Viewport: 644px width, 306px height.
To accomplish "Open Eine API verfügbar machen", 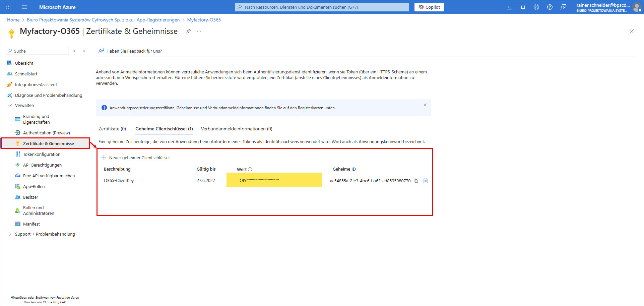I will pyautogui.click(x=49, y=176).
